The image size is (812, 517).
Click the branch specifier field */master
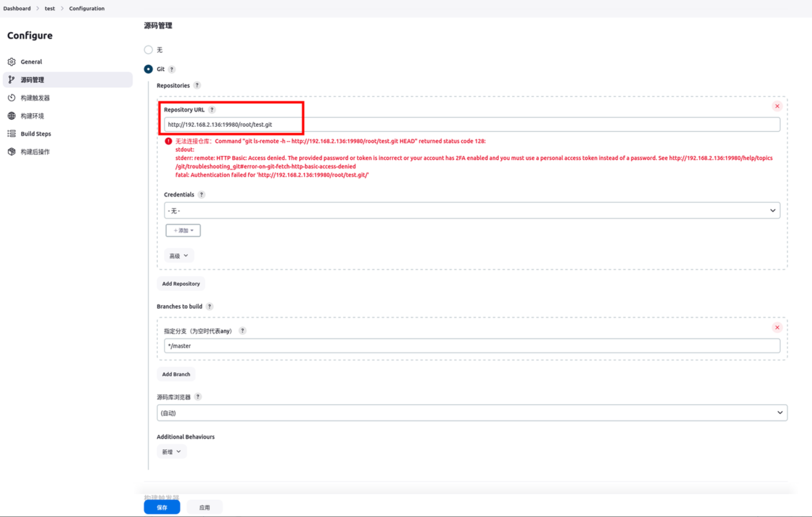click(472, 346)
